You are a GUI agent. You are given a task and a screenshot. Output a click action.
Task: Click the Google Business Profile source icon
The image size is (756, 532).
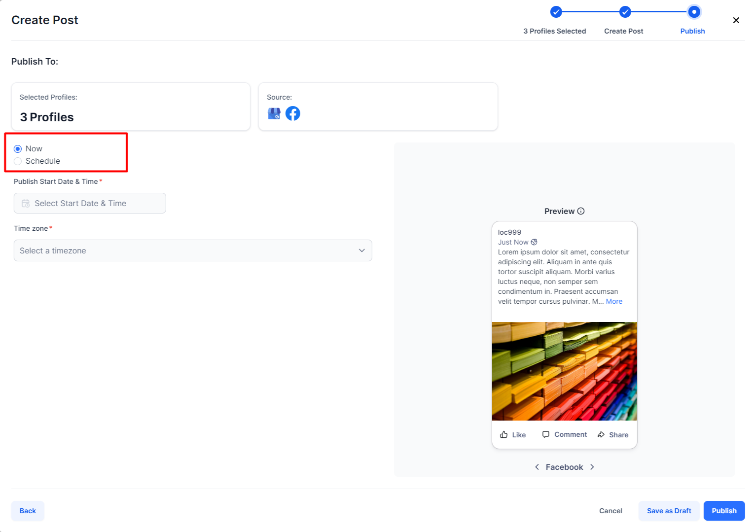(x=274, y=113)
